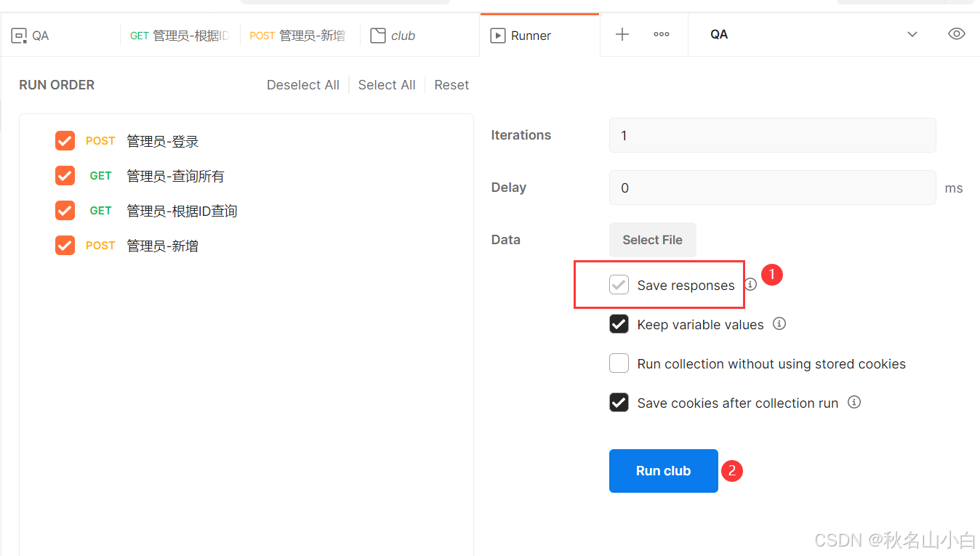This screenshot has width=980, height=556.
Task: Select the 管理员-查询所有 request name
Action: coord(176,176)
